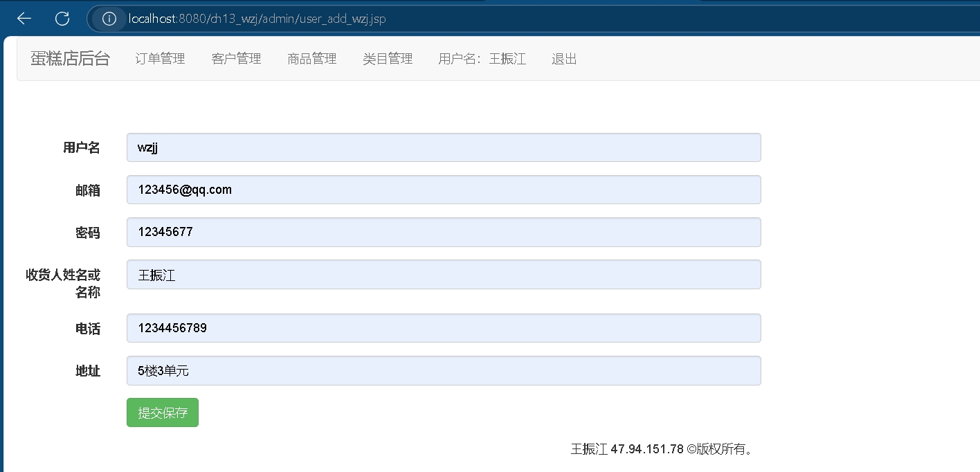The height and width of the screenshot is (472, 980).
Task: Click the 邮箱 form label
Action: (88, 191)
